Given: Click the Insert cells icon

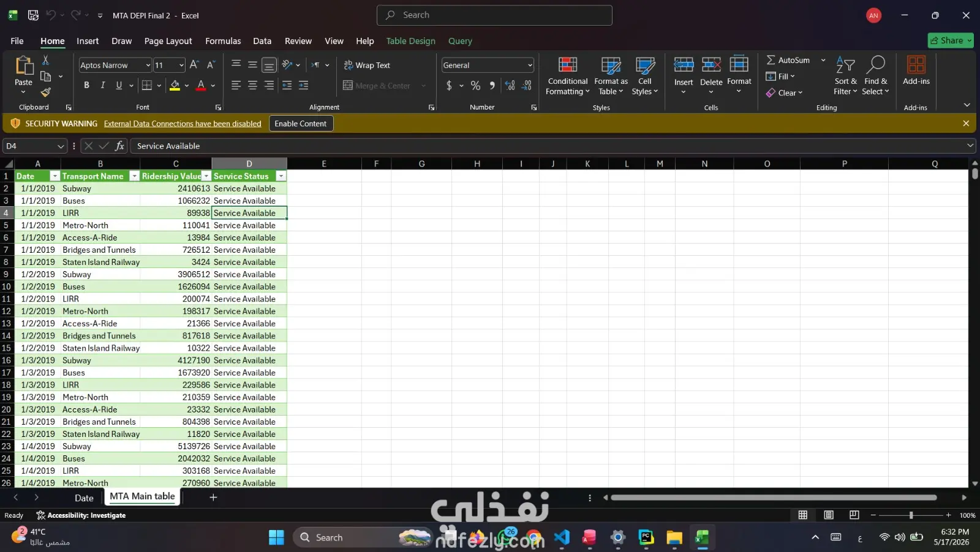Looking at the screenshot, I should coord(684,64).
